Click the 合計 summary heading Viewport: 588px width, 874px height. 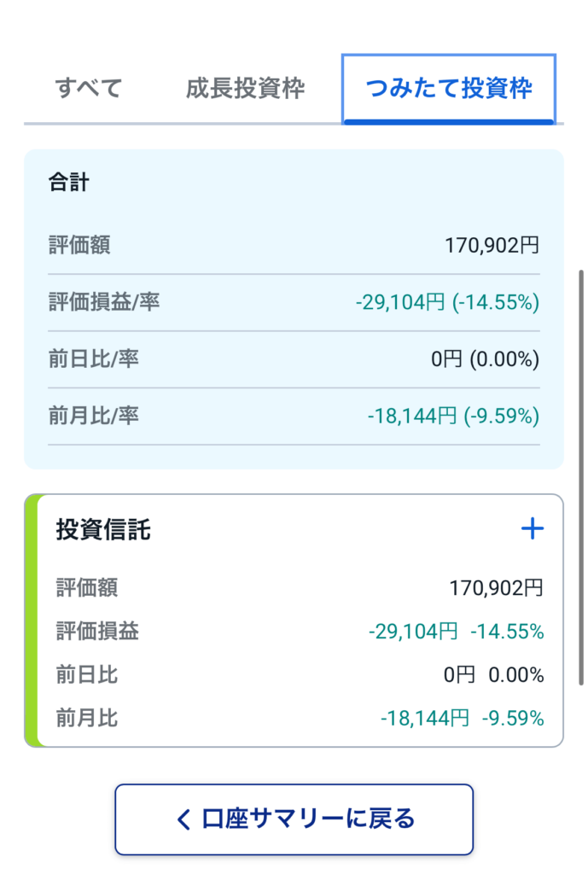click(68, 183)
